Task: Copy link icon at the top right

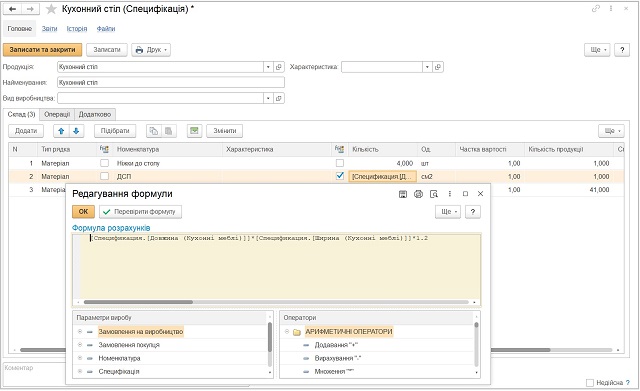Action: point(596,9)
